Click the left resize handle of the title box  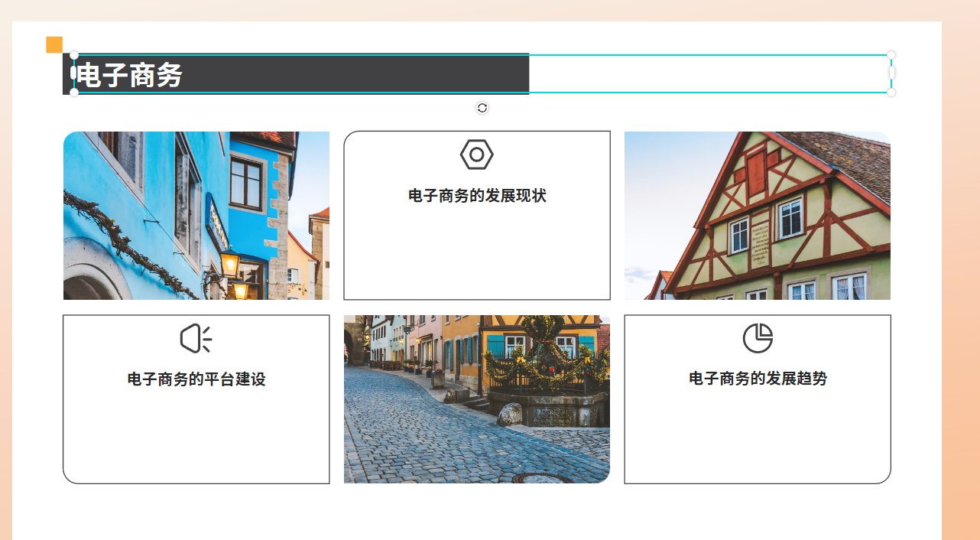[73, 74]
